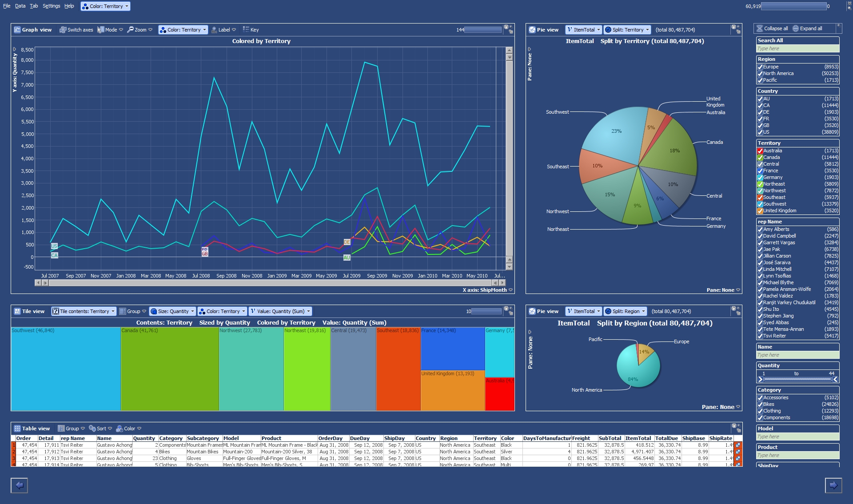Click the Canada tile
Viewport: 853px width, 504px height.
tap(170, 369)
